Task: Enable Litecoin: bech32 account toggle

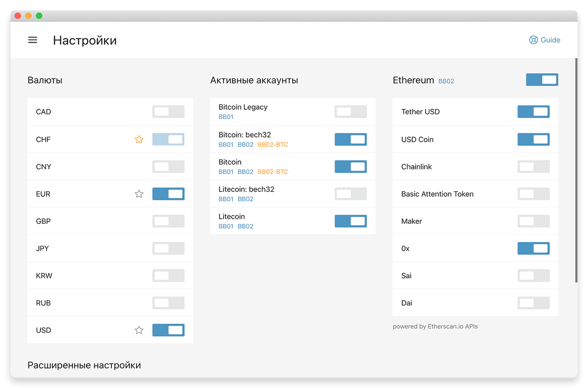Action: pyautogui.click(x=351, y=194)
